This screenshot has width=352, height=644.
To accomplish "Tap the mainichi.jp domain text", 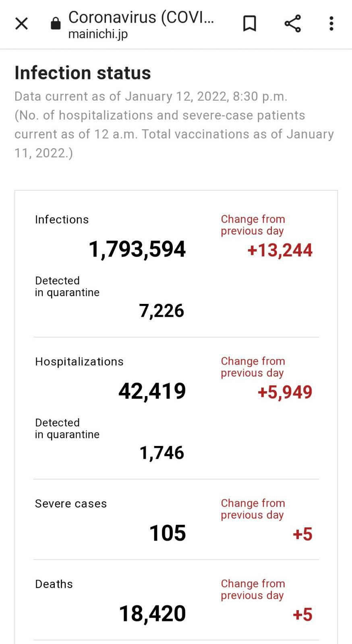I will click(x=98, y=35).
